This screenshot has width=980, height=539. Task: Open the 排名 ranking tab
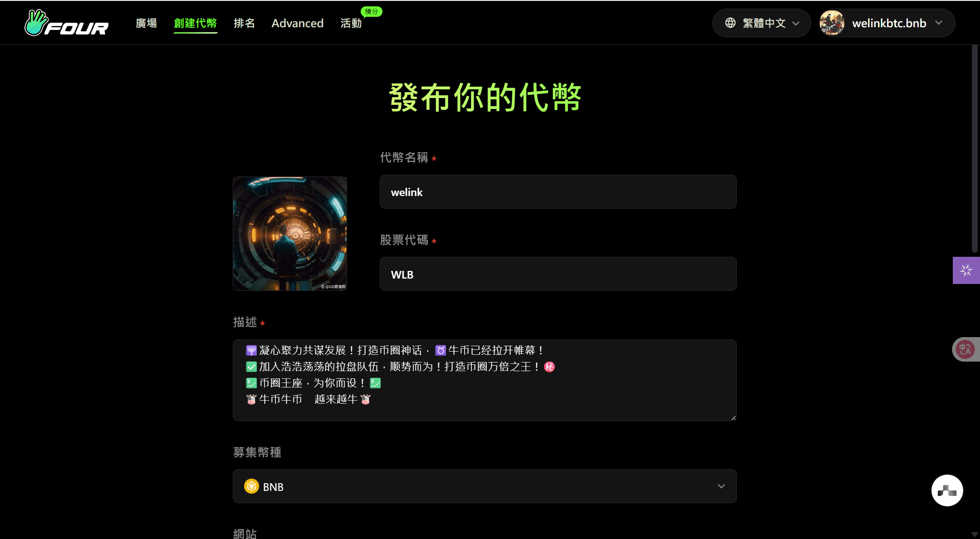pos(244,23)
